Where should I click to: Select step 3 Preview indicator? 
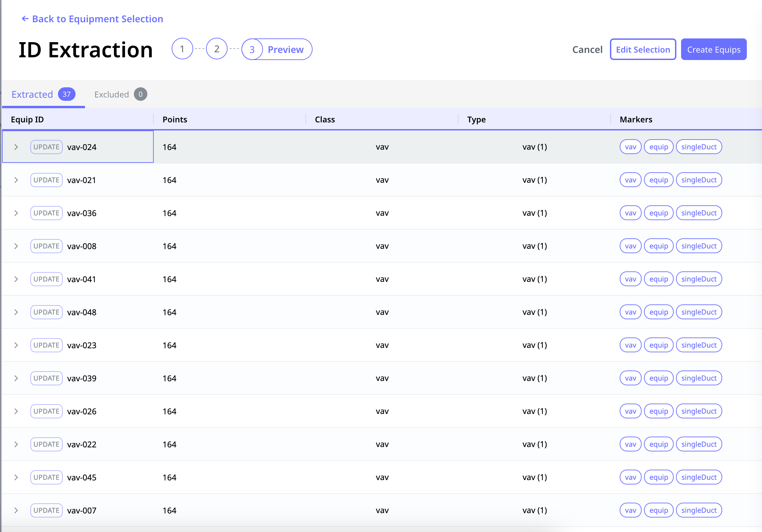[277, 50]
